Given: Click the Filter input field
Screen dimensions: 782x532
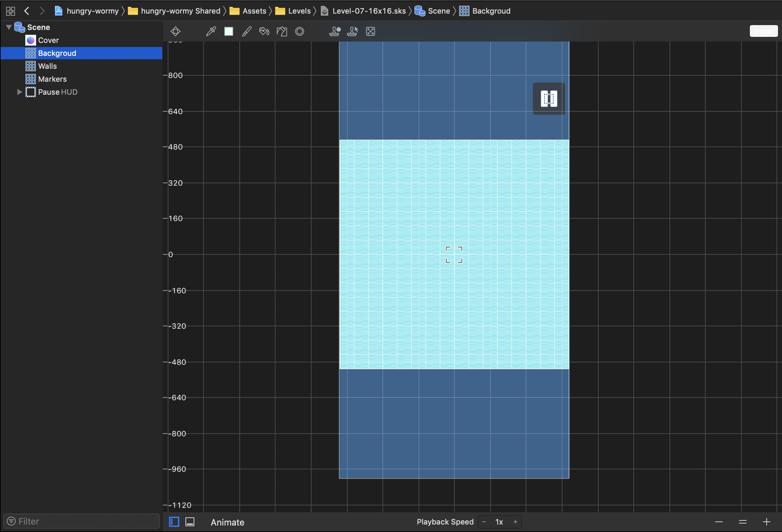Looking at the screenshot, I should click(x=85, y=521).
